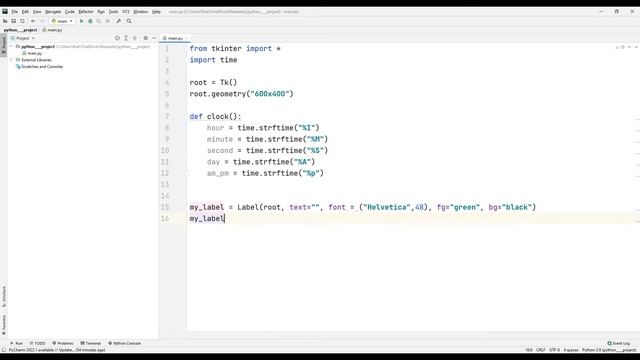The height and width of the screenshot is (360, 640).
Task: Open the File menu
Action: pos(15,12)
